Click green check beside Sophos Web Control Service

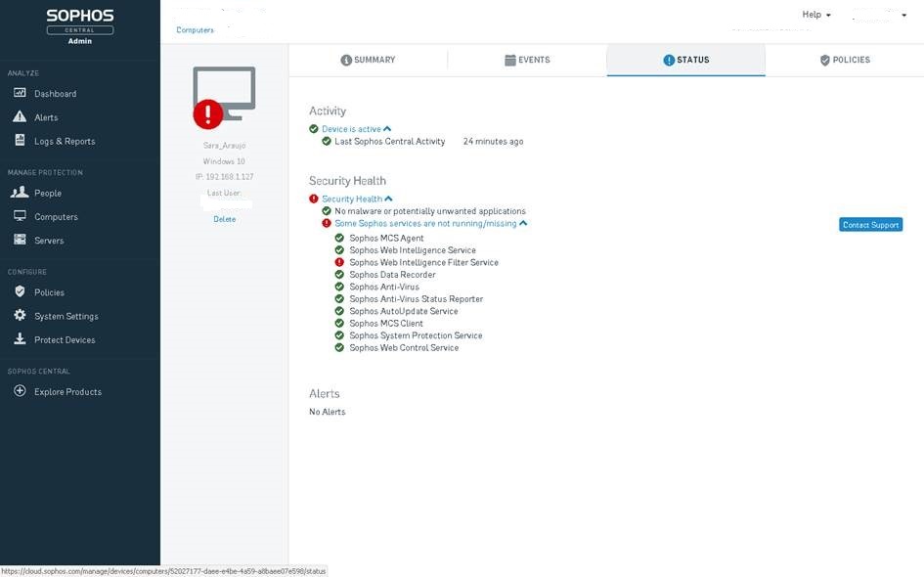(x=339, y=348)
